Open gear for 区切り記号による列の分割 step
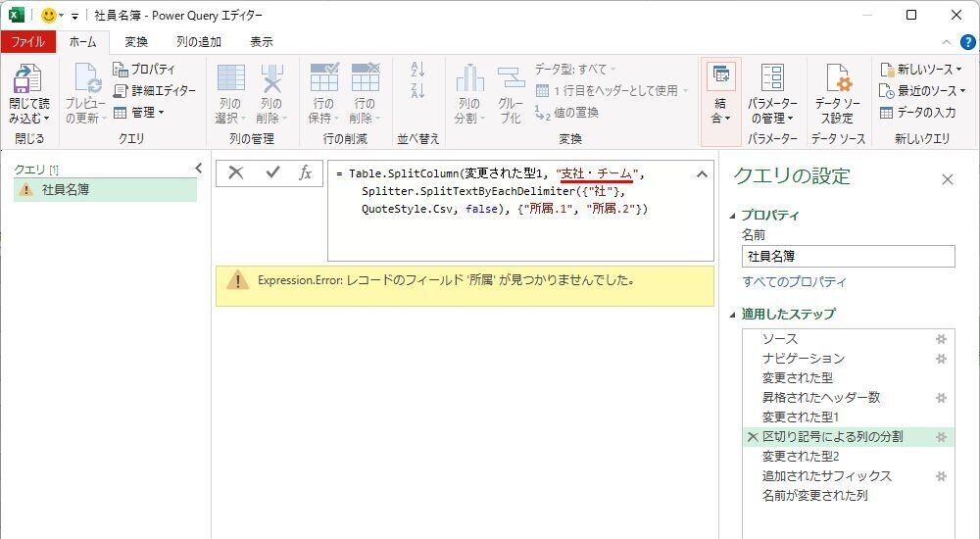980x539 pixels. pyautogui.click(x=941, y=436)
